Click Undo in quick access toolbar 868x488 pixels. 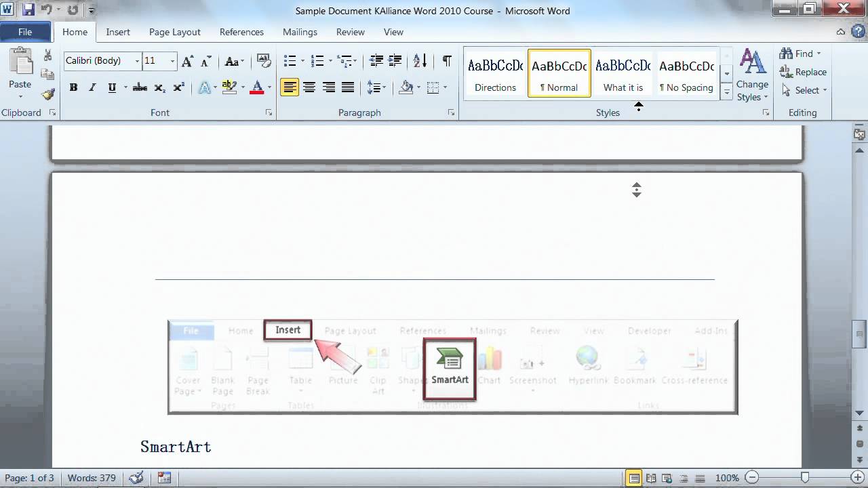47,10
